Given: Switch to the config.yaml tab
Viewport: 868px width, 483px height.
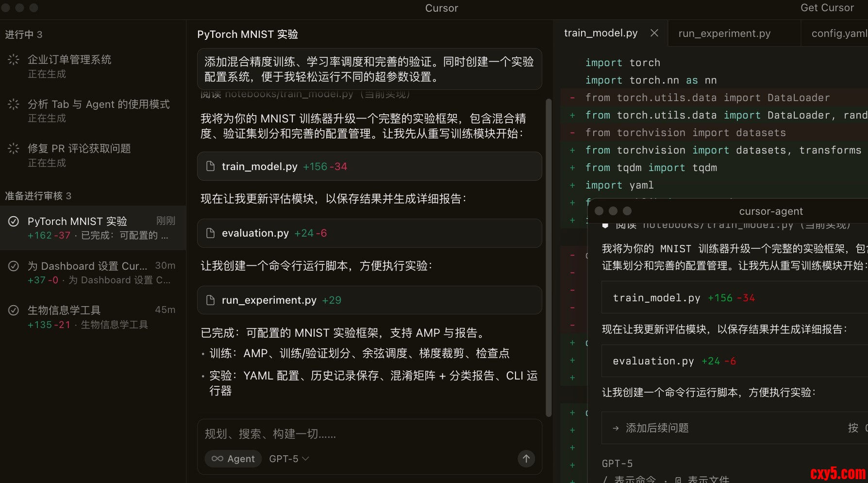Looking at the screenshot, I should pyautogui.click(x=838, y=34).
